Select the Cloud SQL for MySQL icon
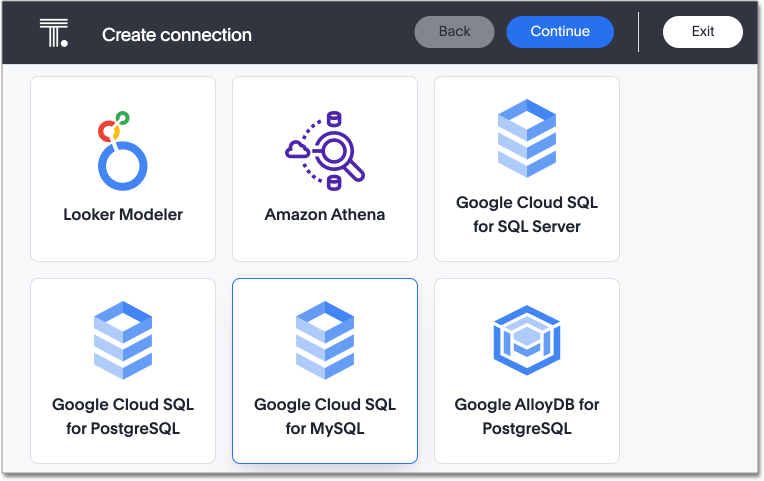 click(x=325, y=342)
